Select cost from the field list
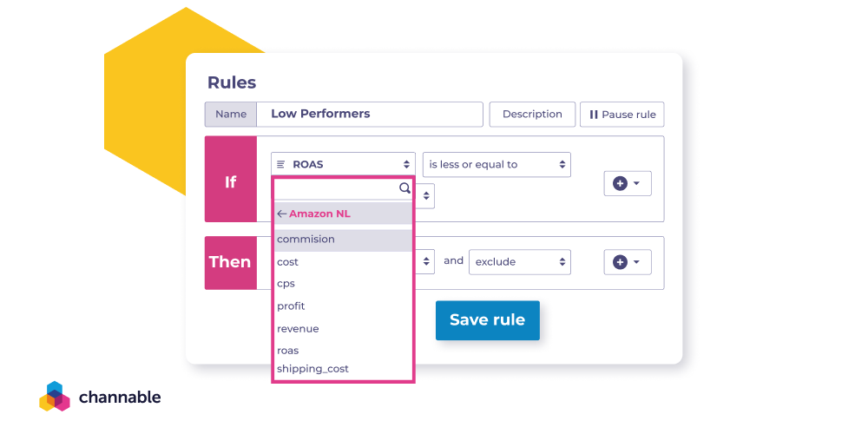Viewport: 868px width, 434px height. point(343,262)
